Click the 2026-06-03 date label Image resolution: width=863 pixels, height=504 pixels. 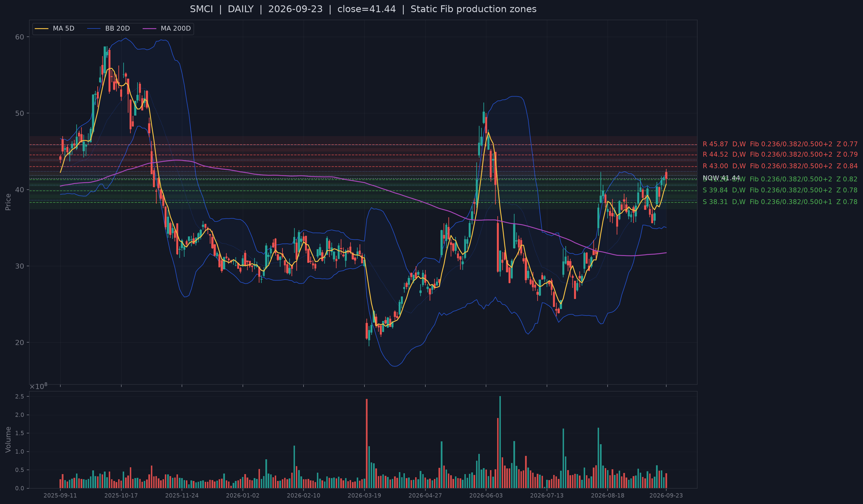point(486,495)
